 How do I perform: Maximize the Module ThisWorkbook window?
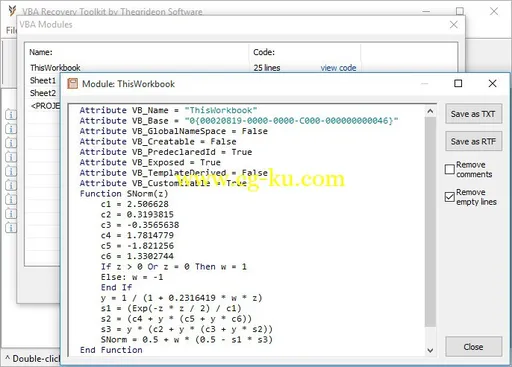(x=458, y=83)
